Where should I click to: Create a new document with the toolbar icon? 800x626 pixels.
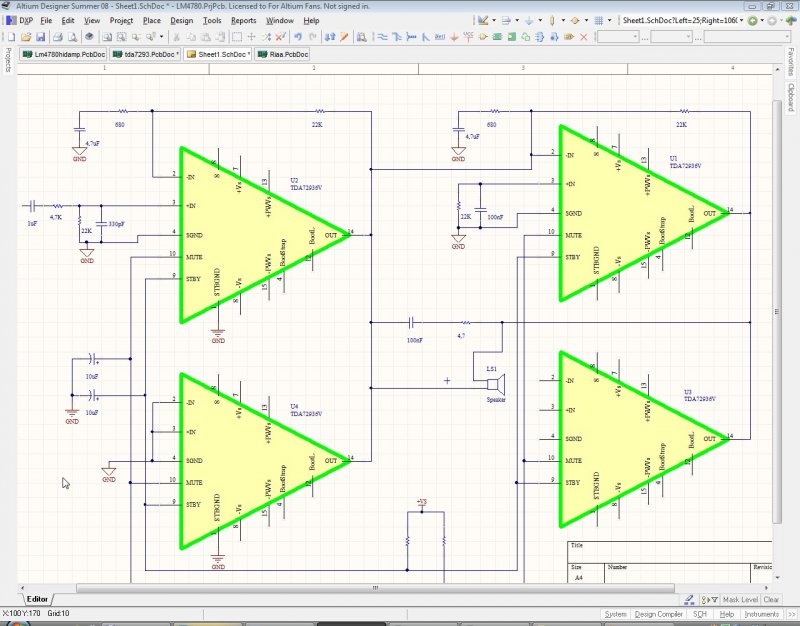tap(11, 37)
